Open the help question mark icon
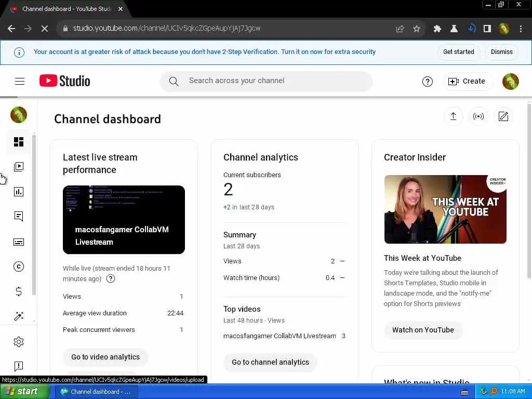 pos(427,82)
